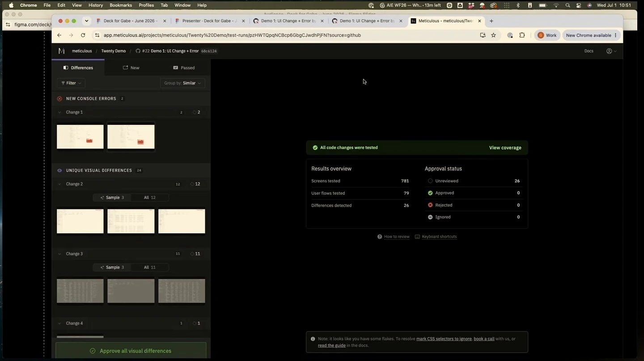Viewport: 644px width, 361px height.
Task: Click Approve all visual differences
Action: pos(131,351)
